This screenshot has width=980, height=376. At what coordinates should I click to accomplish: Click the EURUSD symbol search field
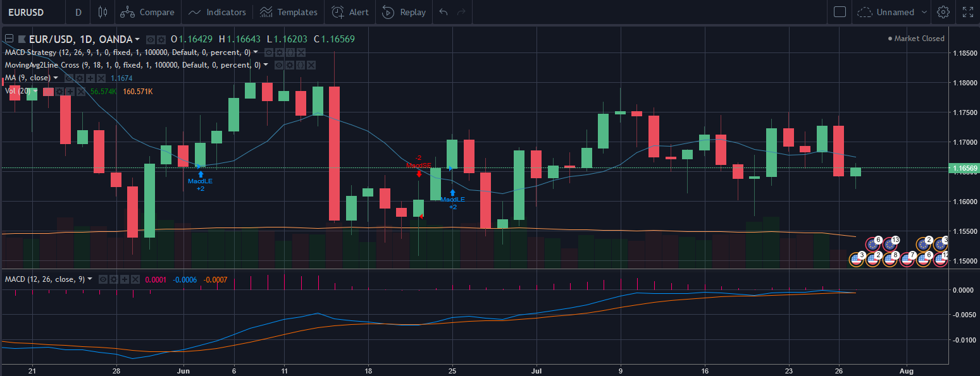click(33, 12)
